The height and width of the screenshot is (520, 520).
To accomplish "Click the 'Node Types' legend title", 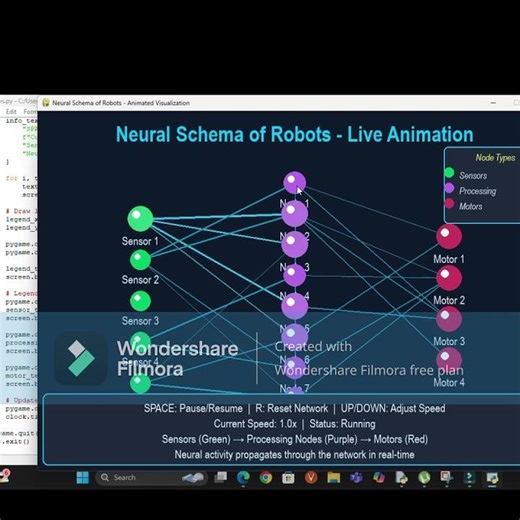I will (495, 158).
